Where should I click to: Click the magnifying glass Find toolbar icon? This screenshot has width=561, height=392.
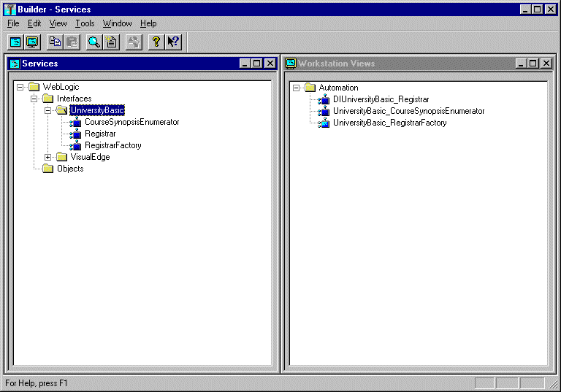click(x=94, y=42)
